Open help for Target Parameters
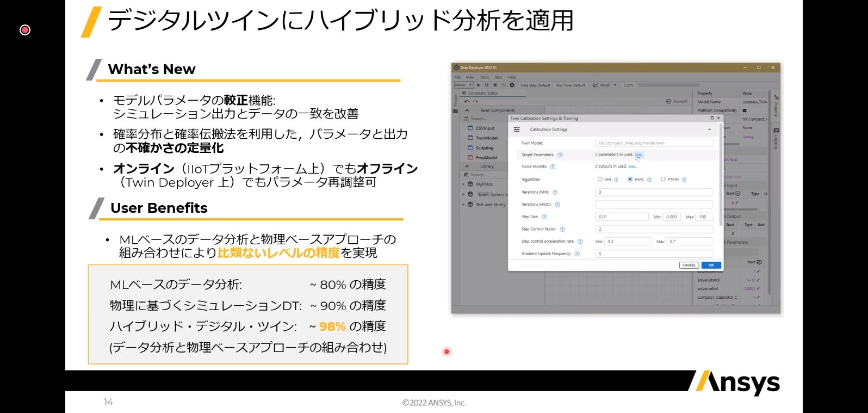The height and width of the screenshot is (413, 868). tap(560, 155)
